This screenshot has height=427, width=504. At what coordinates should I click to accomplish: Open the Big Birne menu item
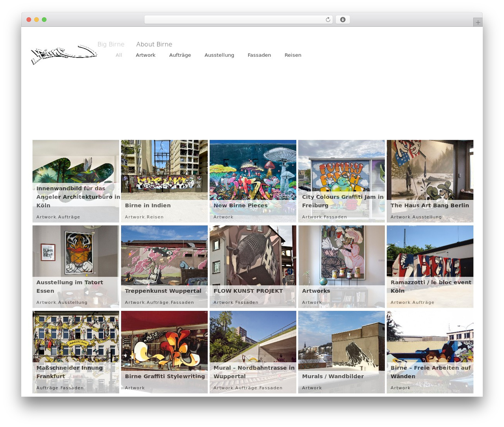pos(111,44)
